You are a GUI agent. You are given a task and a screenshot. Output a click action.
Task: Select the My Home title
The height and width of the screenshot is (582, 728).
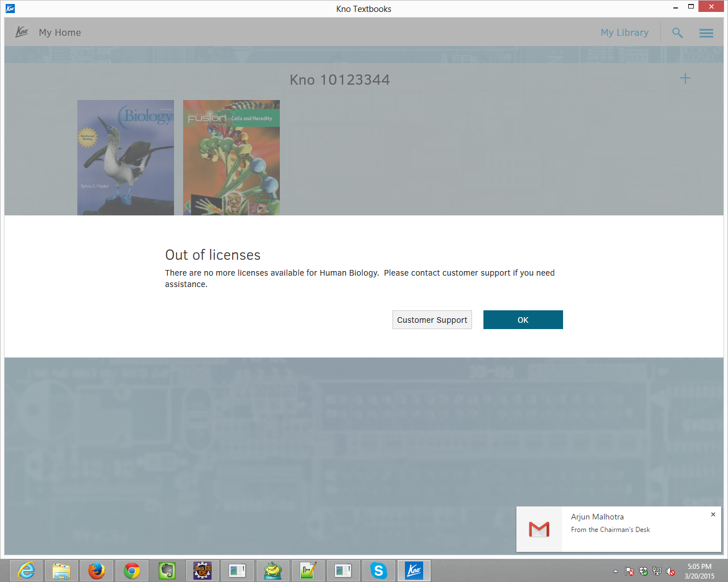point(60,32)
